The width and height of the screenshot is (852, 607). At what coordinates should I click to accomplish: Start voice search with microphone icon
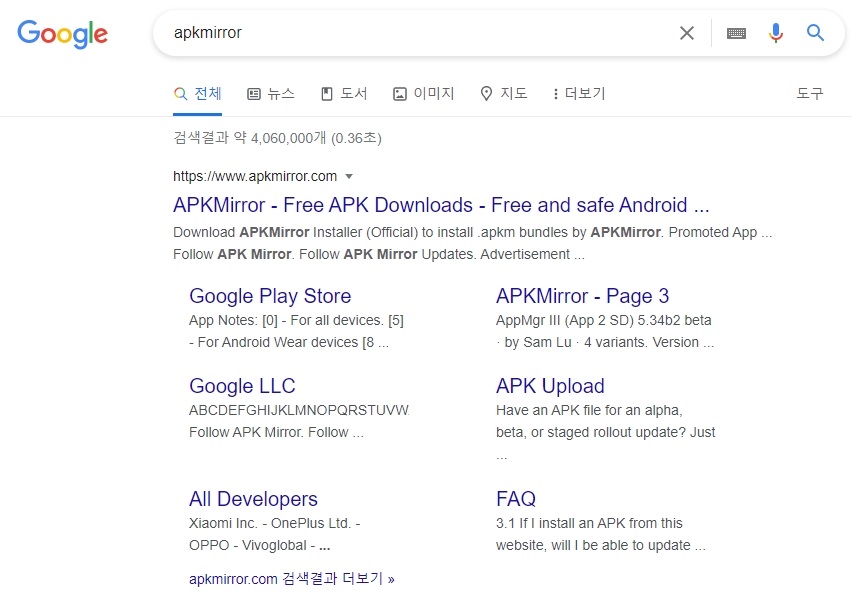776,33
